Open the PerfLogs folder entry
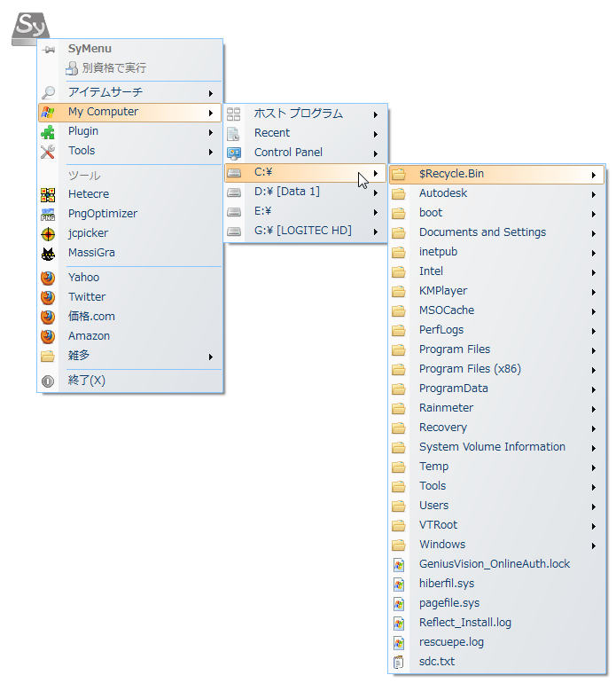Image resolution: width=616 pixels, height=683 pixels. [x=496, y=331]
